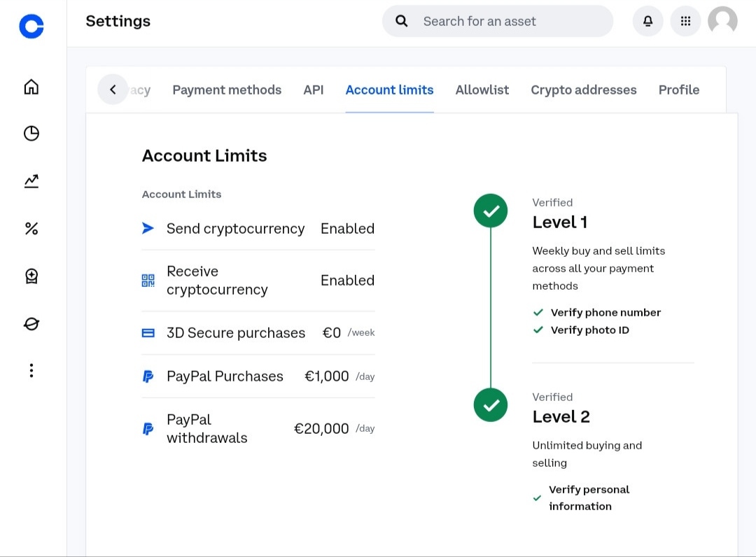
Task: Open the apps grid menu
Action: pyautogui.click(x=685, y=21)
